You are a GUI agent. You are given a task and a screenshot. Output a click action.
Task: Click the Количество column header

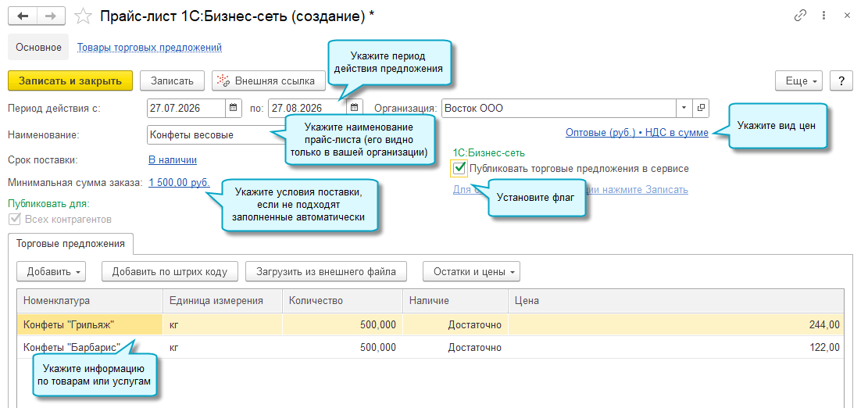point(343,301)
